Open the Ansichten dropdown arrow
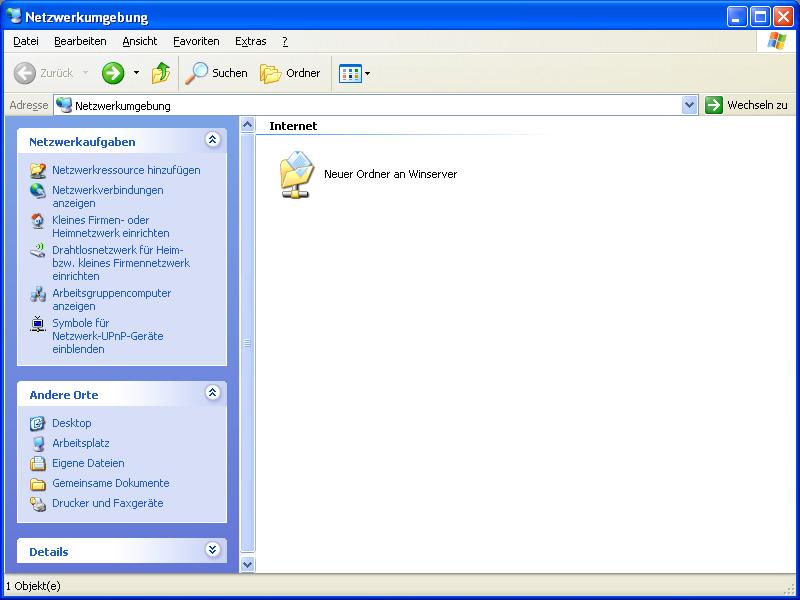This screenshot has width=800, height=600. (x=367, y=73)
